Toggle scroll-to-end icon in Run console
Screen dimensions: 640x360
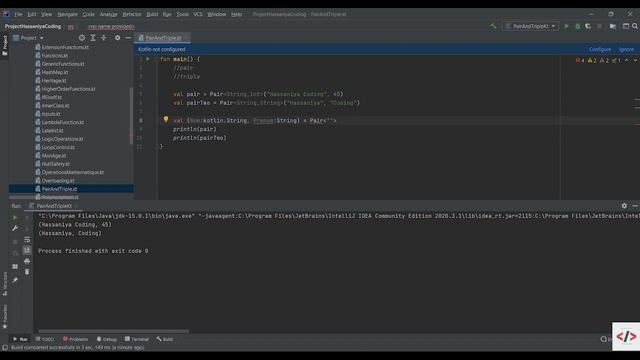tap(27, 250)
